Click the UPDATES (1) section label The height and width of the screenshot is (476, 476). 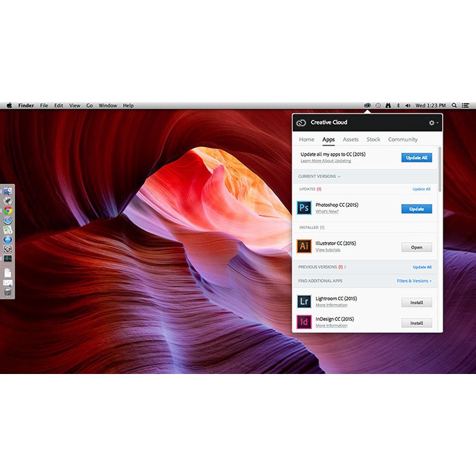(310, 189)
